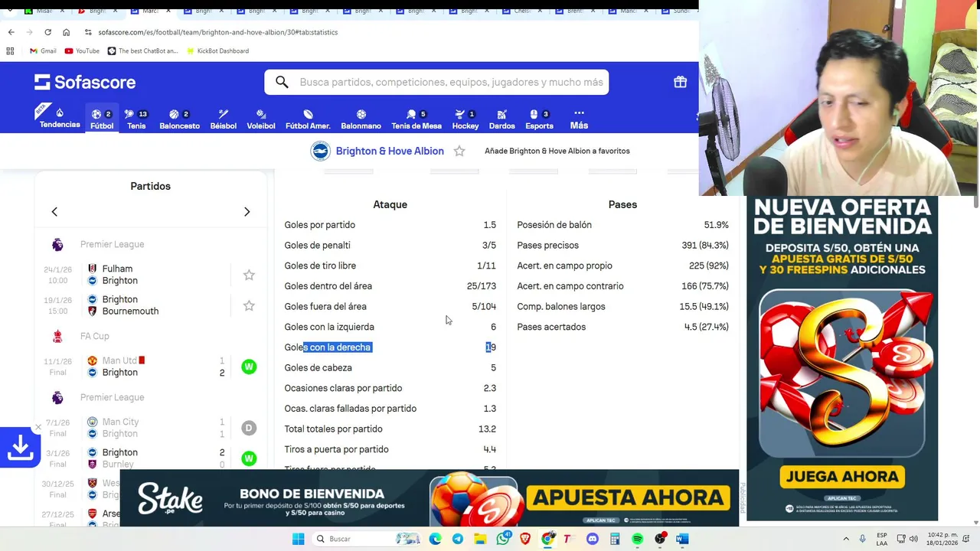Open the Esports section
The width and height of the screenshot is (980, 551).
pyautogui.click(x=539, y=119)
